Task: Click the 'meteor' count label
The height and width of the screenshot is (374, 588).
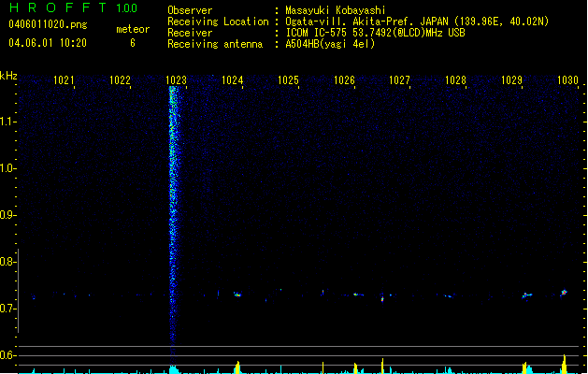Action: pyautogui.click(x=133, y=29)
